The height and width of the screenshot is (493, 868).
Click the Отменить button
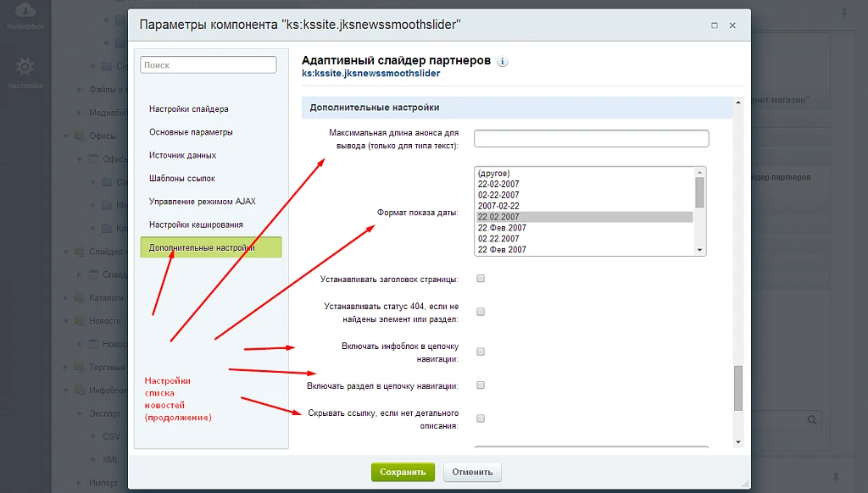472,472
